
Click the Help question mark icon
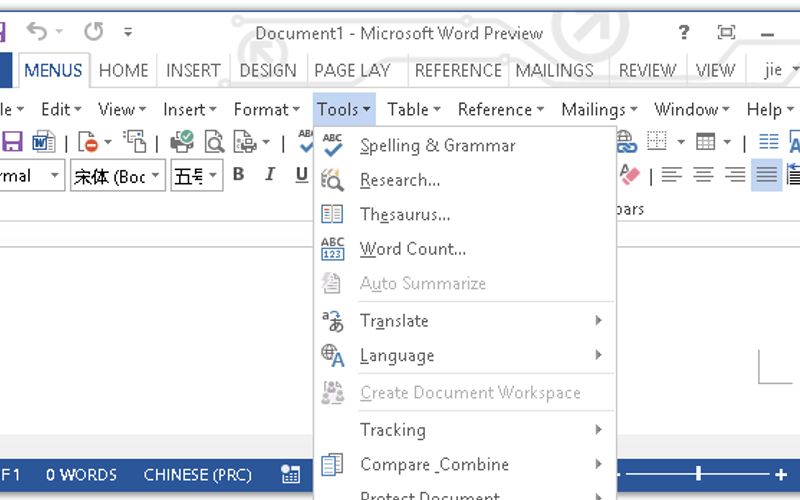(684, 33)
